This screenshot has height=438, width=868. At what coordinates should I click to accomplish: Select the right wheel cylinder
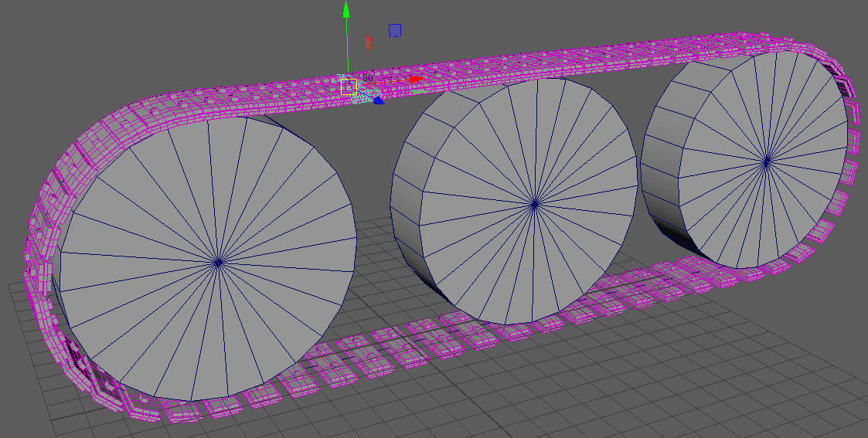(744, 158)
